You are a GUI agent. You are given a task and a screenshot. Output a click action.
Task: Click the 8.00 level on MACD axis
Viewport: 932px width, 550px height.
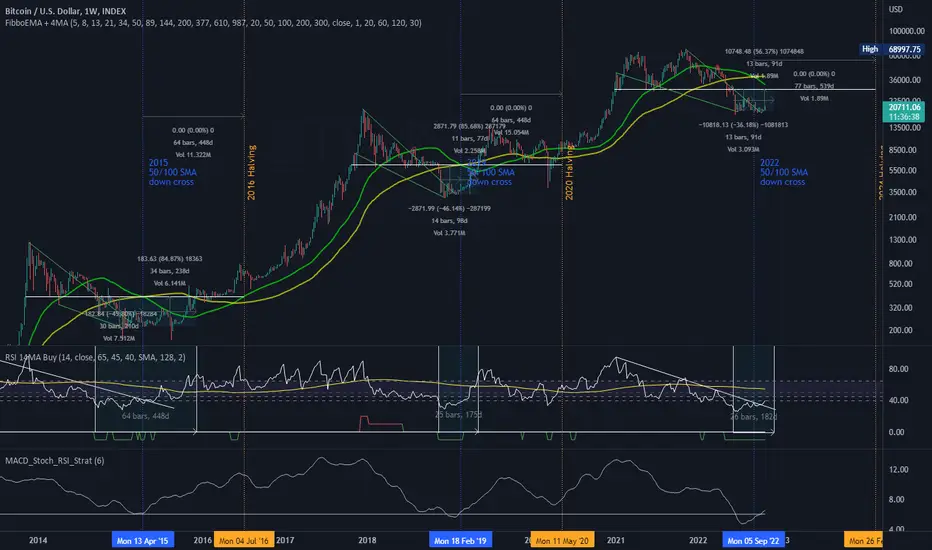point(896,499)
